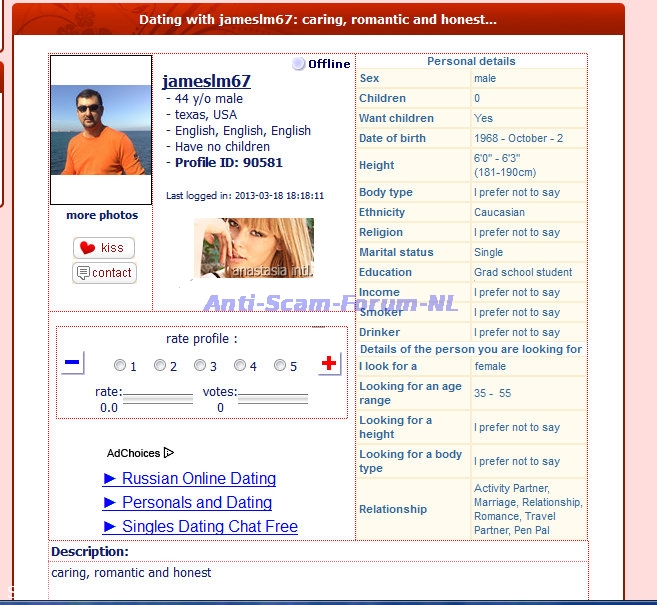Viewport: 657px width, 605px height.
Task: Visit Personals and Dating ad link
Action: tap(187, 503)
